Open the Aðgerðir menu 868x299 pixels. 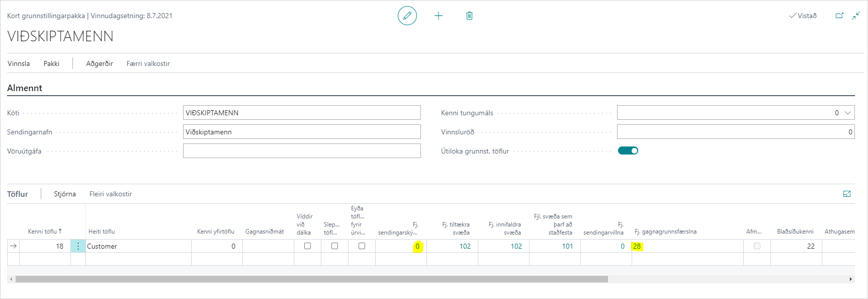(100, 63)
